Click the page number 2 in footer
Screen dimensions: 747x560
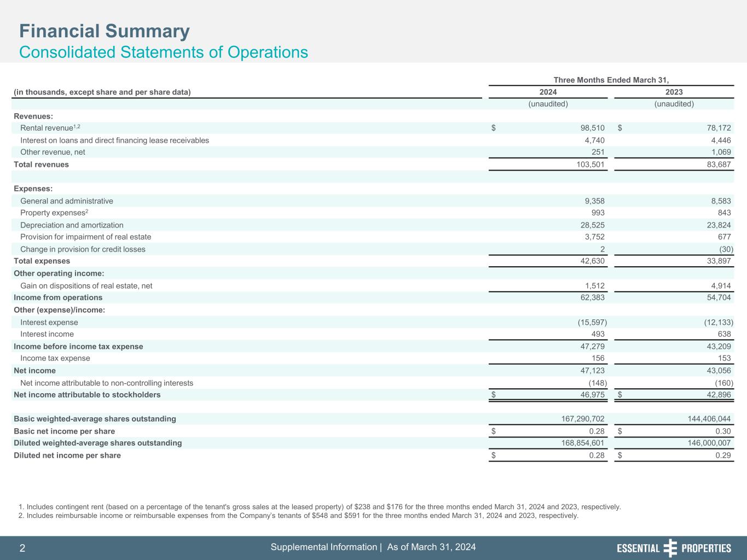point(22,549)
